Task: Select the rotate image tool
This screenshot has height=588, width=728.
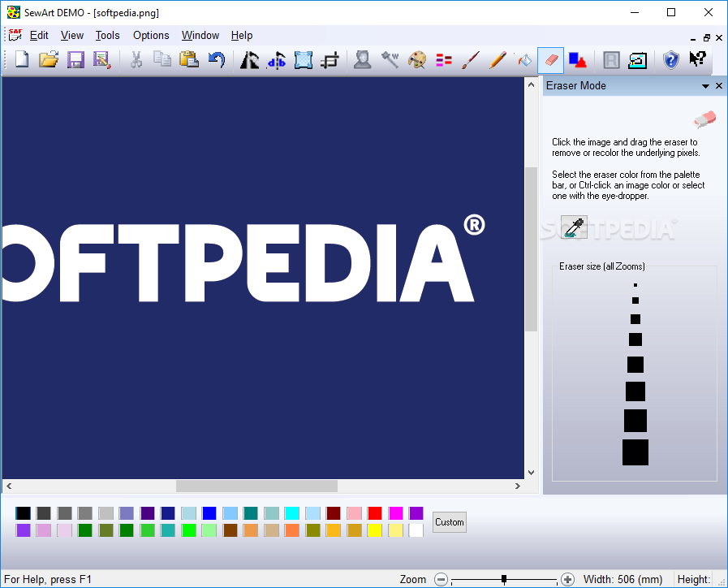Action: point(249,60)
